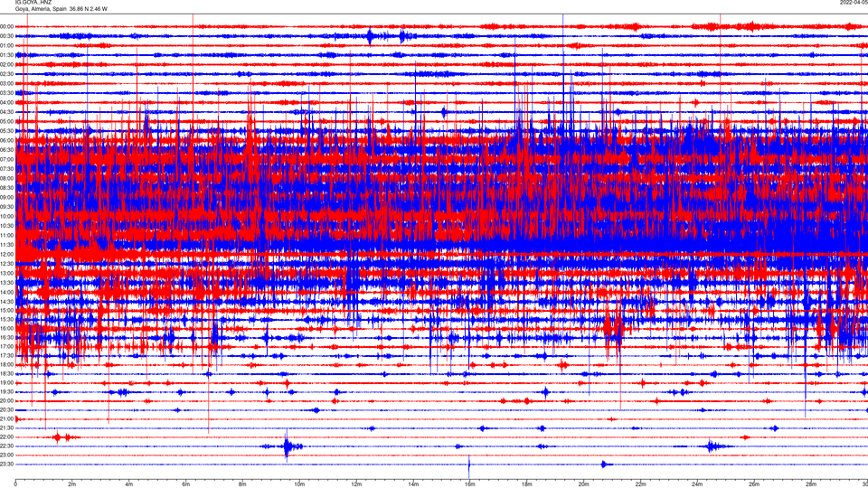The width and height of the screenshot is (868, 488).
Task: Select the '04:30' trace time label
Action: pos(6,112)
